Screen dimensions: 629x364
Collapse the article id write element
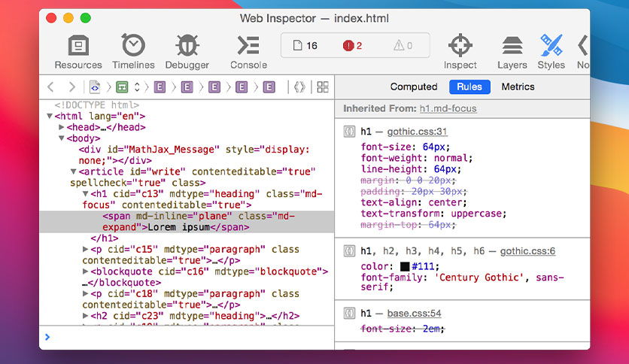tap(74, 171)
